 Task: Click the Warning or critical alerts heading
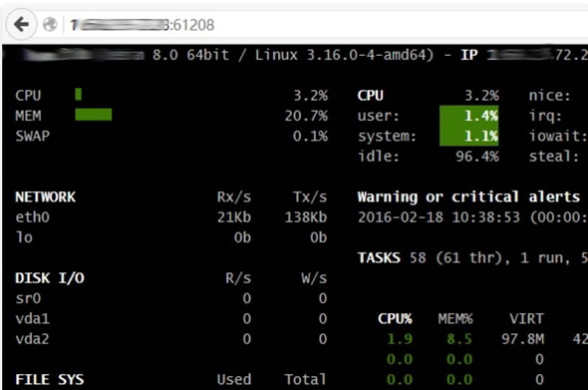click(468, 196)
